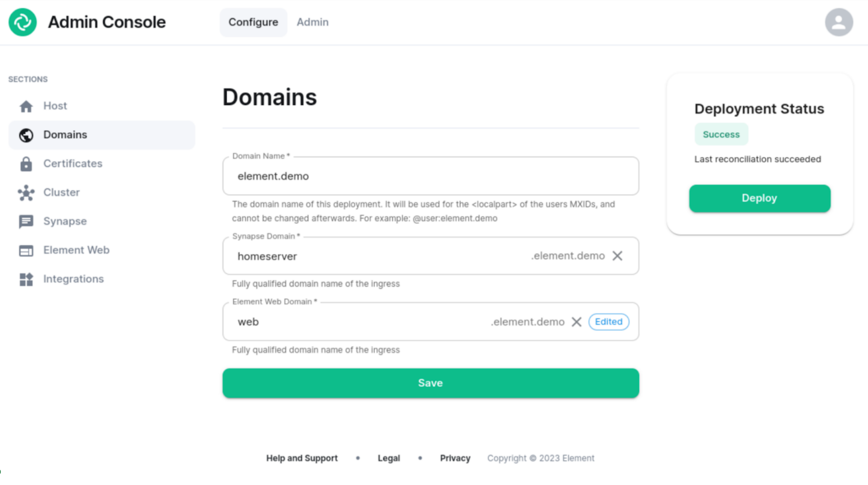Image resolution: width=868 pixels, height=485 pixels.
Task: Switch to the Admin tab
Action: click(x=313, y=22)
